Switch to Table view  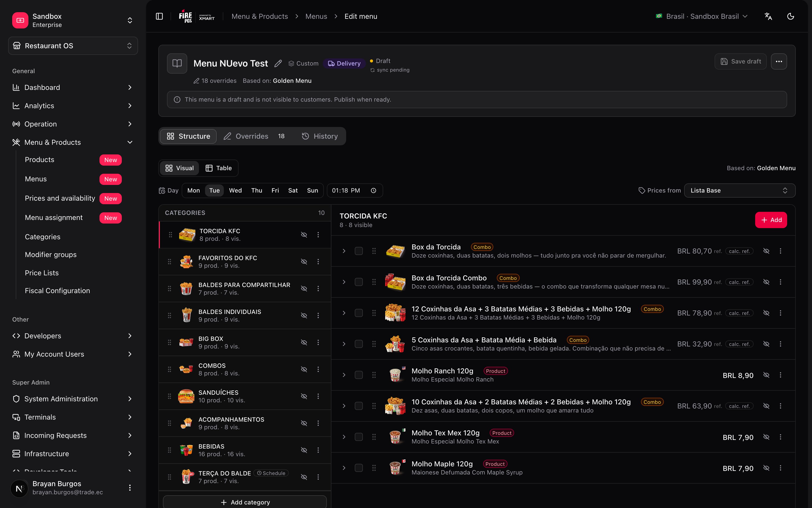click(218, 168)
